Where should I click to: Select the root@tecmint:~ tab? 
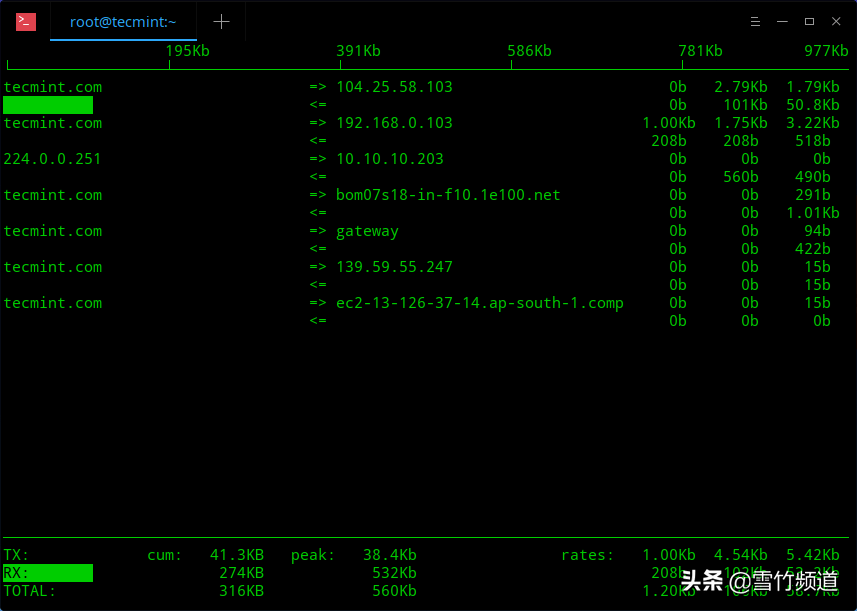[x=122, y=21]
